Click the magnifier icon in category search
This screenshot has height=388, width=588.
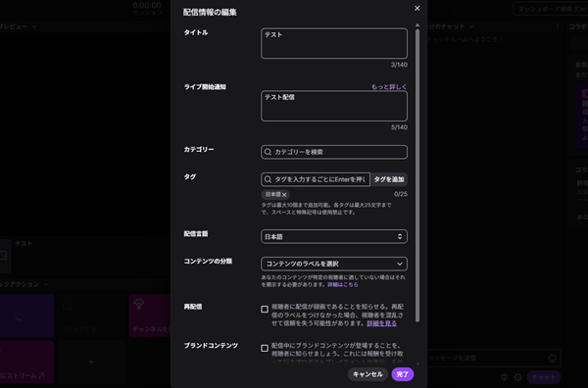pos(268,152)
